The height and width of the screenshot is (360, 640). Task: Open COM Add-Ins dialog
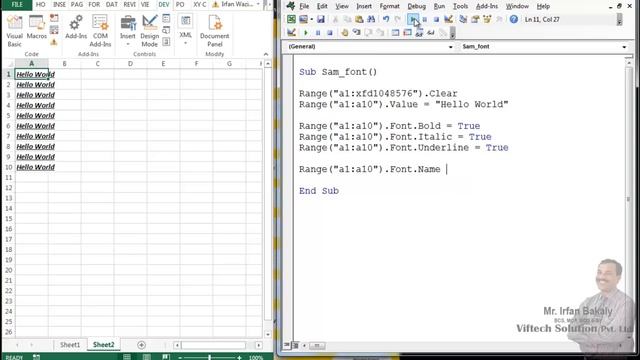pyautogui.click(x=100, y=31)
